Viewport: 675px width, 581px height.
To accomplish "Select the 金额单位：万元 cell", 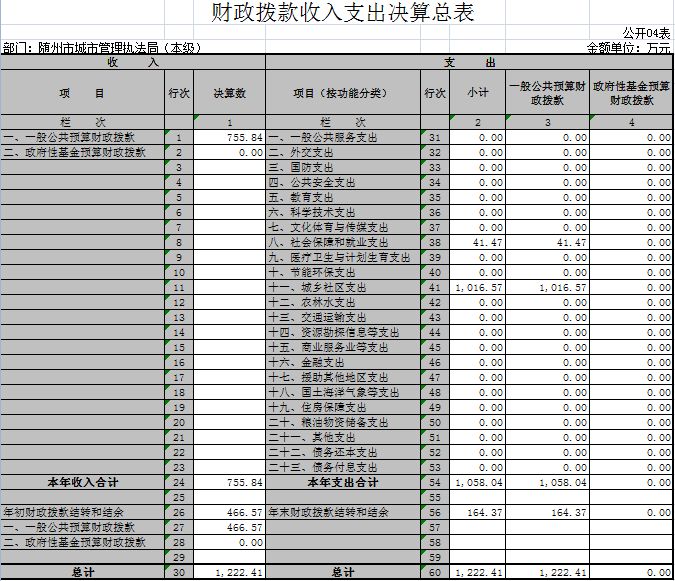I will pyautogui.click(x=628, y=47).
